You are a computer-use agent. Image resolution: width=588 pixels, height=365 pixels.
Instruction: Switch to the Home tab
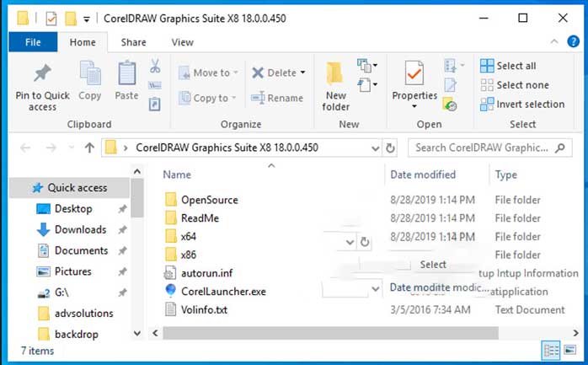(83, 42)
